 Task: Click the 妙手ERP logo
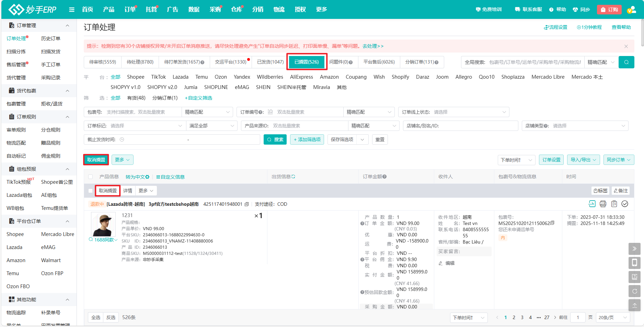tap(32, 10)
